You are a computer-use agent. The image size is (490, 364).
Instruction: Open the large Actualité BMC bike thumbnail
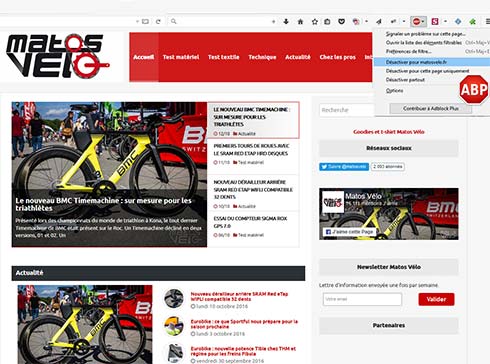(x=85, y=324)
